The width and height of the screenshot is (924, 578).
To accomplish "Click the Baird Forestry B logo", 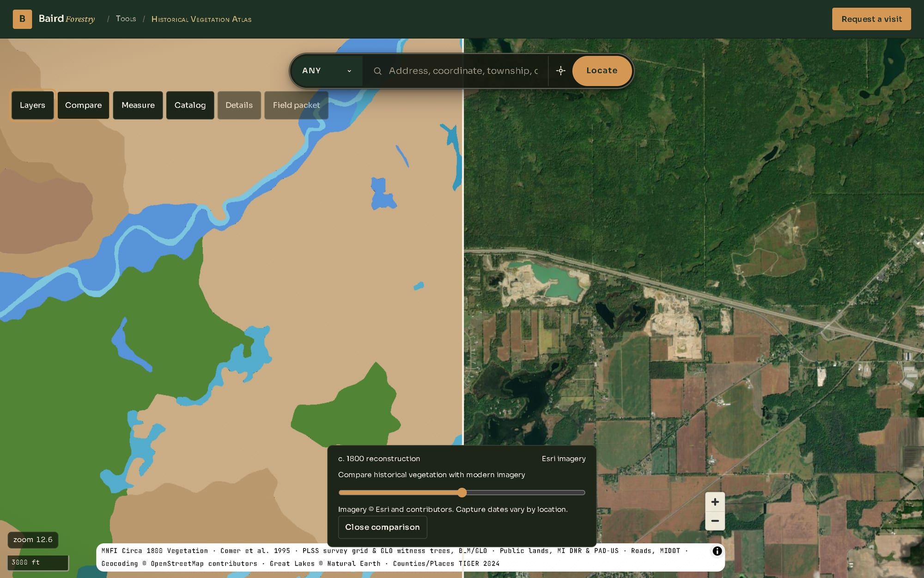I will pos(22,19).
